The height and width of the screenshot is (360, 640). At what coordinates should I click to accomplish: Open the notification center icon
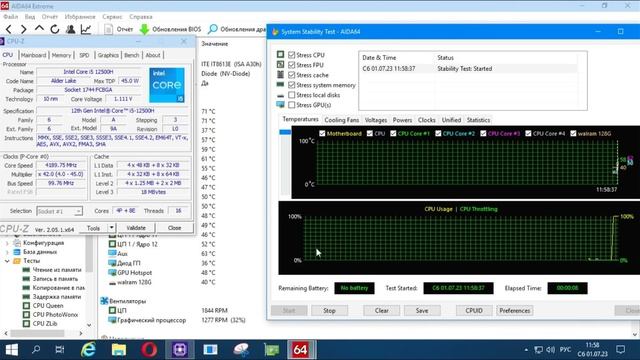click(621, 349)
